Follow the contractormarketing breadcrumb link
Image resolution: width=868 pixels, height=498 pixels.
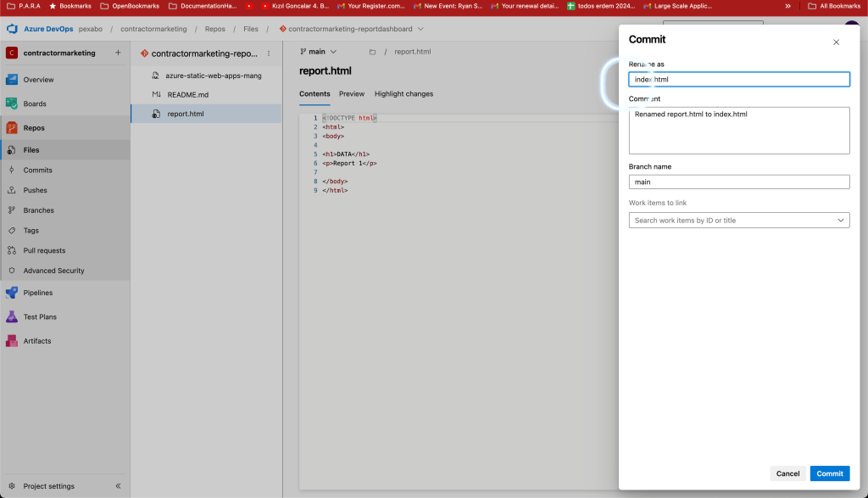tap(153, 29)
